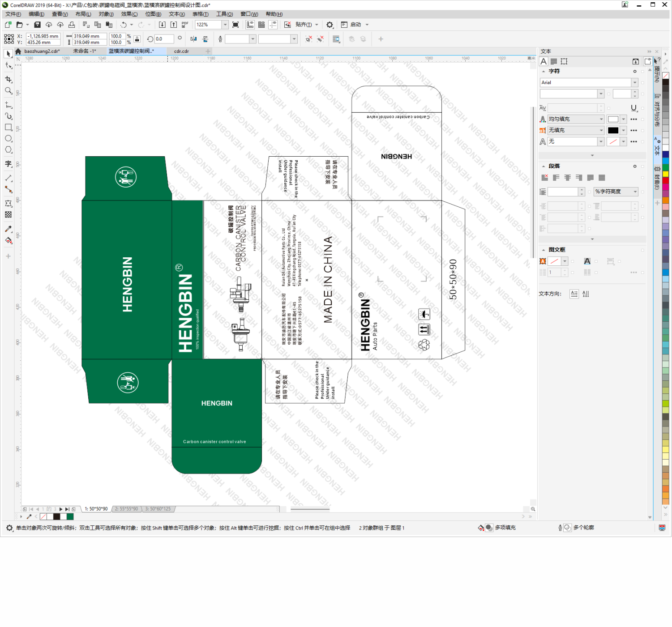Click the Options gear icon
The width and height of the screenshot is (672, 627).
330,25
